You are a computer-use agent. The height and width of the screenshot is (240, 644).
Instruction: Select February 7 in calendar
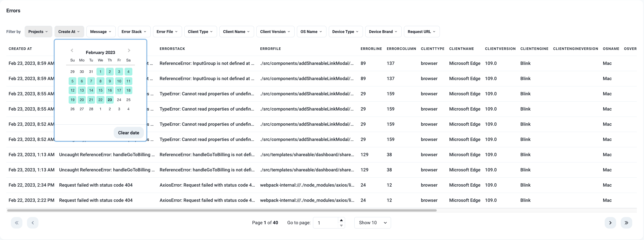point(91,81)
